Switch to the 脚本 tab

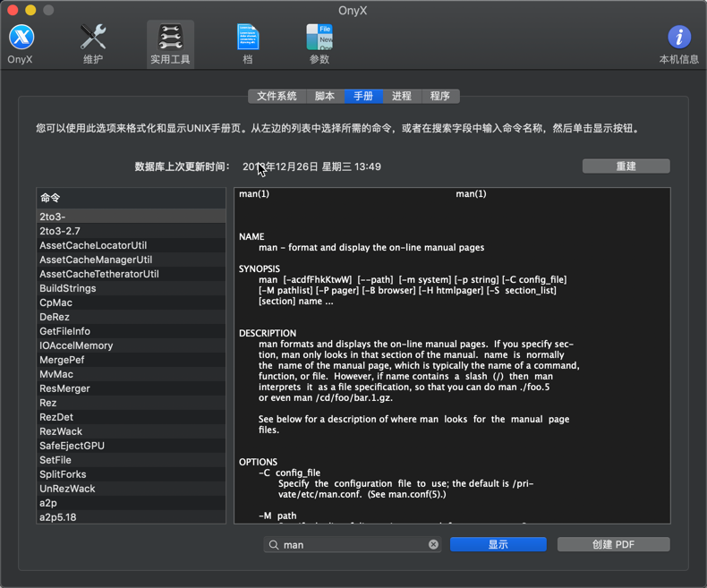[325, 96]
